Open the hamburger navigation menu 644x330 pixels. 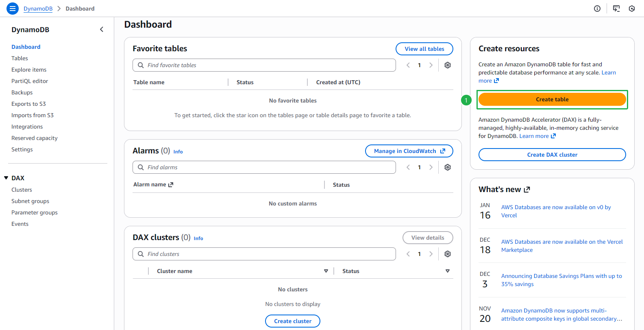click(x=13, y=8)
